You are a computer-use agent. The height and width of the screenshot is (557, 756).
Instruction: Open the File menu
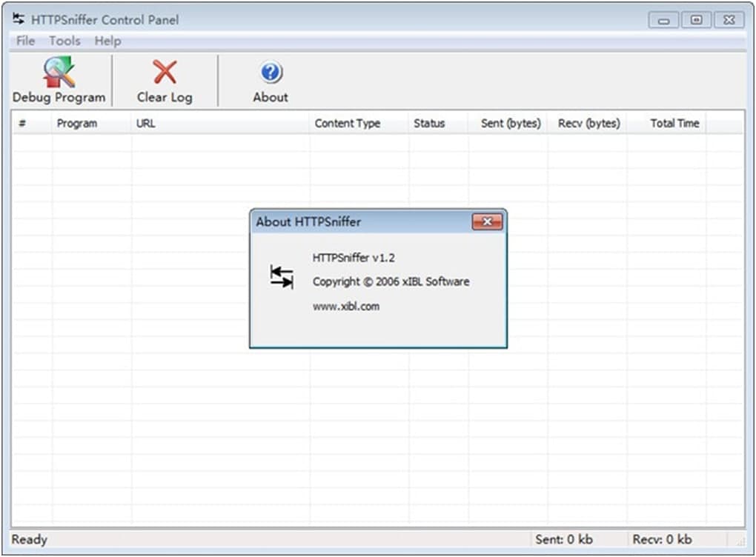(x=25, y=41)
